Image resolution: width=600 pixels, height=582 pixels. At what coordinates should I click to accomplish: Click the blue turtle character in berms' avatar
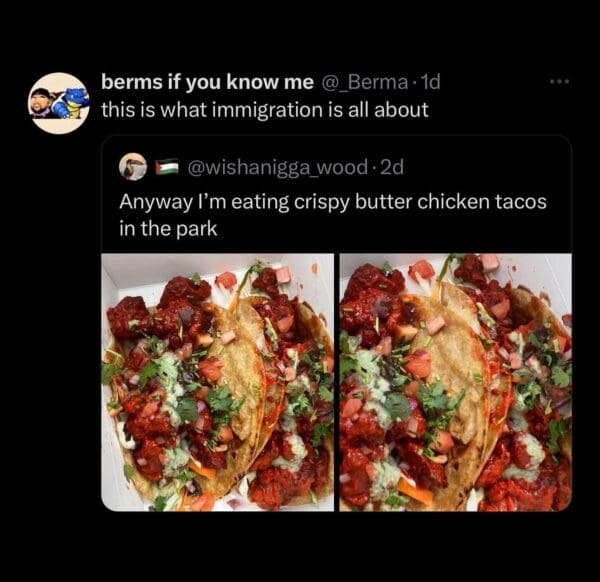pyautogui.click(x=74, y=102)
